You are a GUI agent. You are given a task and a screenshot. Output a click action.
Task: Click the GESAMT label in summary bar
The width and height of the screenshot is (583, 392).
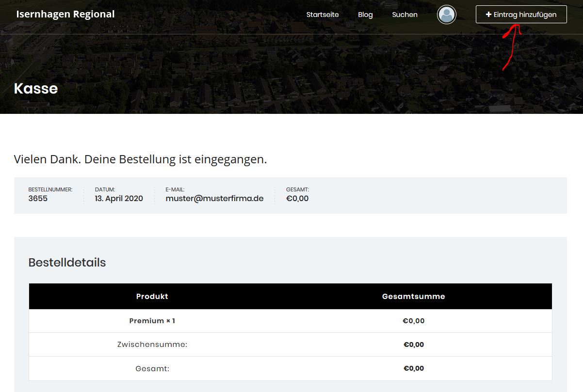(x=297, y=189)
